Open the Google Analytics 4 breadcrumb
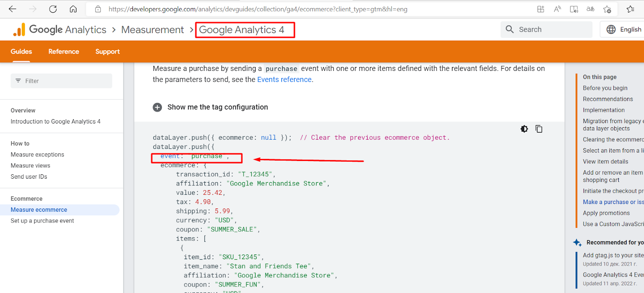 pos(242,30)
